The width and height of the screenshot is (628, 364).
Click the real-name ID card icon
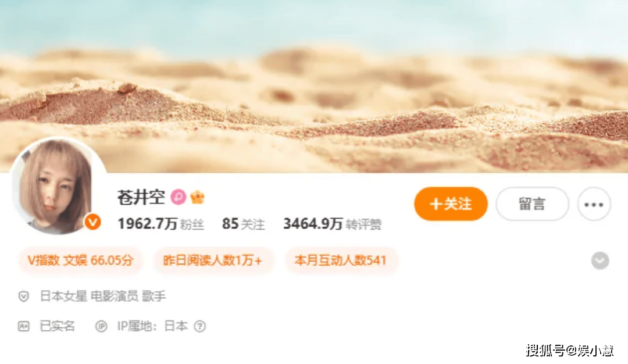24,326
